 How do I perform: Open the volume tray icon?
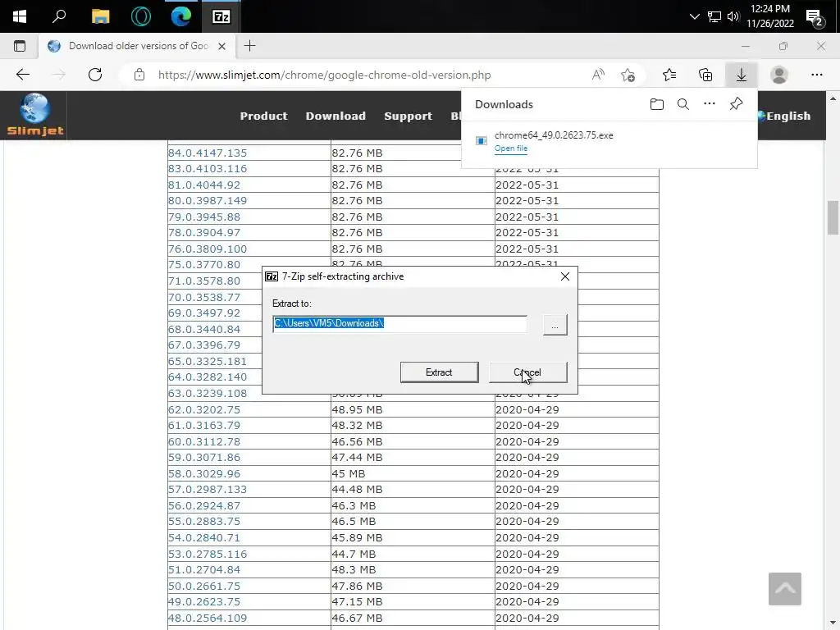(733, 16)
